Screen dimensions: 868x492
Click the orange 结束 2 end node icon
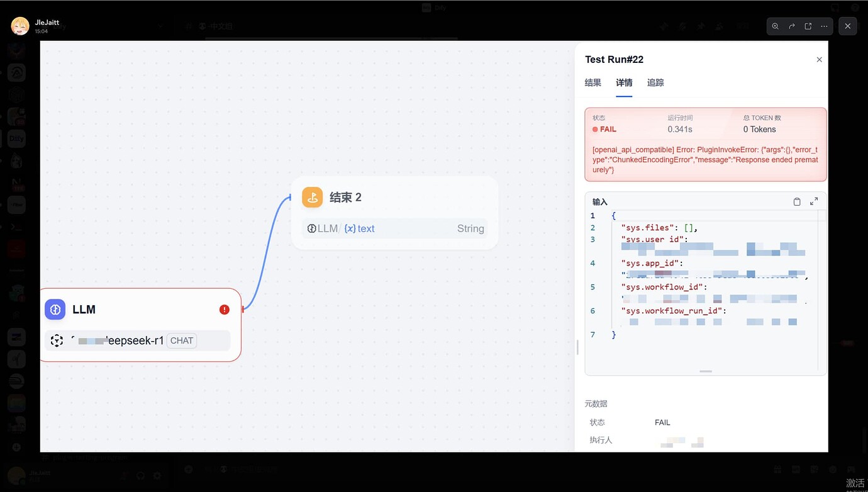pyautogui.click(x=313, y=198)
